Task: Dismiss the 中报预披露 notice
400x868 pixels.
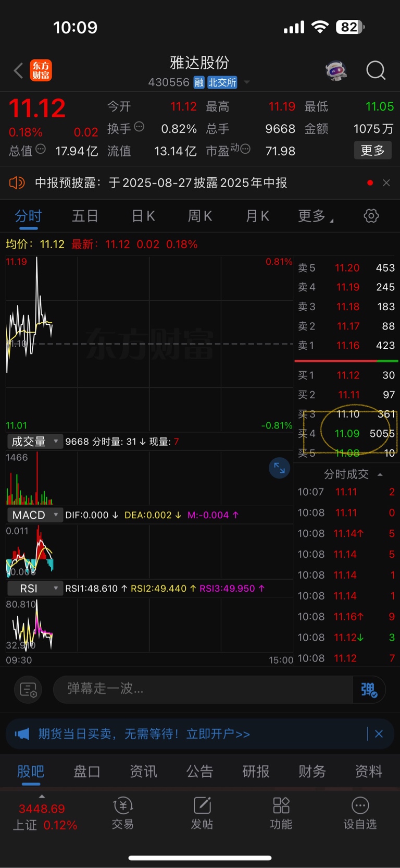Action: tap(386, 183)
